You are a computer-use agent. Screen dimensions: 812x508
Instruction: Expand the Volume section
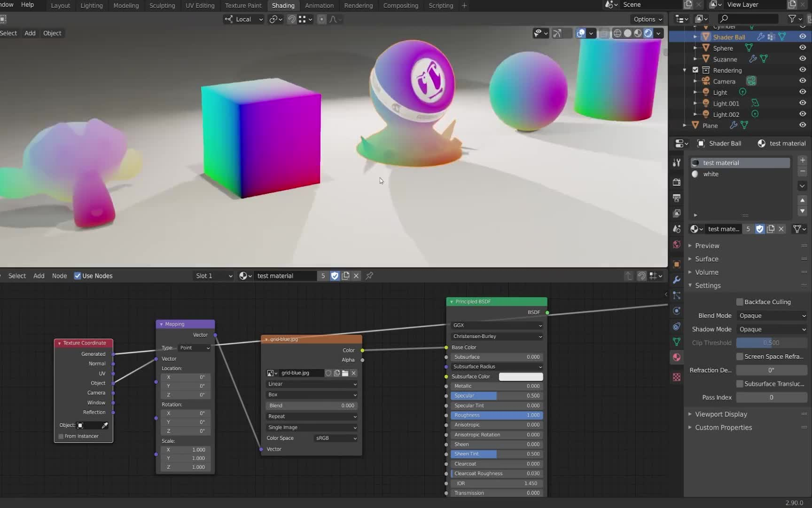click(x=706, y=272)
